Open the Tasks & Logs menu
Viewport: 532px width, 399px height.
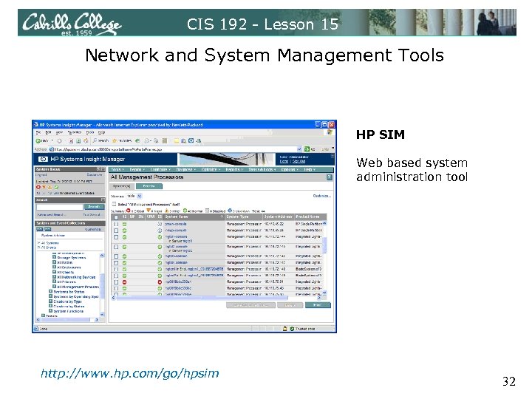click(x=262, y=169)
